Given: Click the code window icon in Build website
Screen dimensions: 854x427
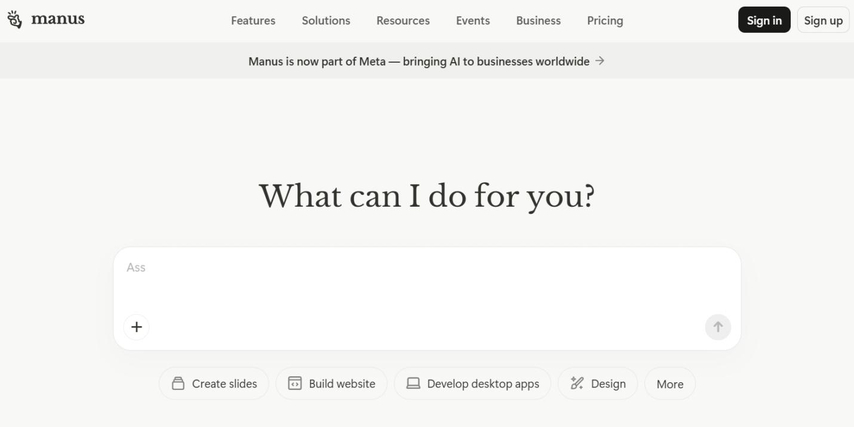Looking at the screenshot, I should pyautogui.click(x=295, y=383).
